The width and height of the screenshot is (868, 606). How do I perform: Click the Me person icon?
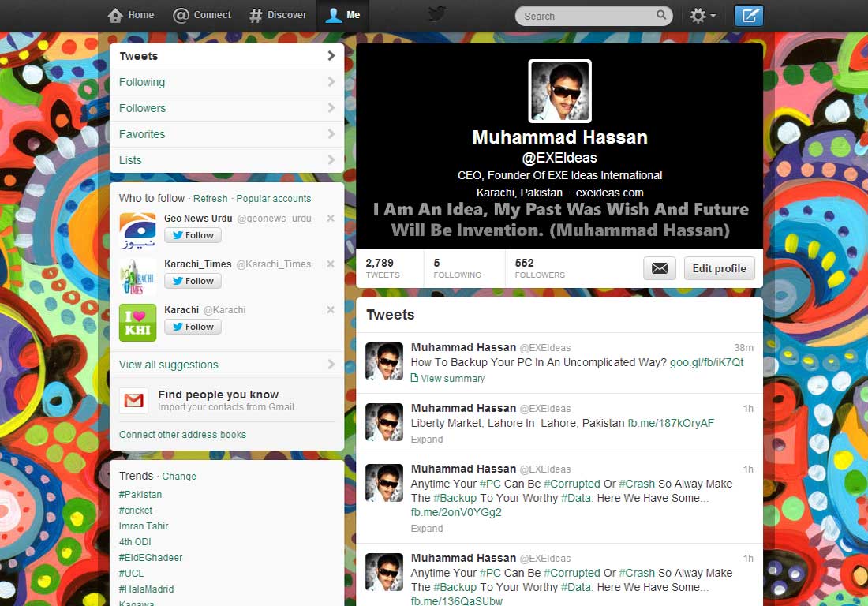point(333,16)
